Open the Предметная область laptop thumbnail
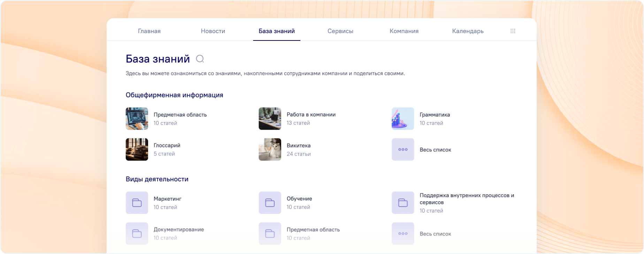 137,119
